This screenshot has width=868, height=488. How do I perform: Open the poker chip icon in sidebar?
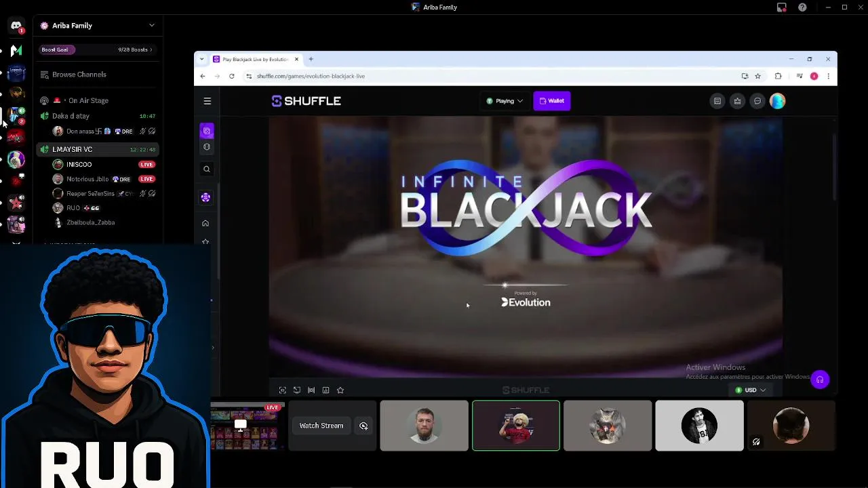coord(205,197)
